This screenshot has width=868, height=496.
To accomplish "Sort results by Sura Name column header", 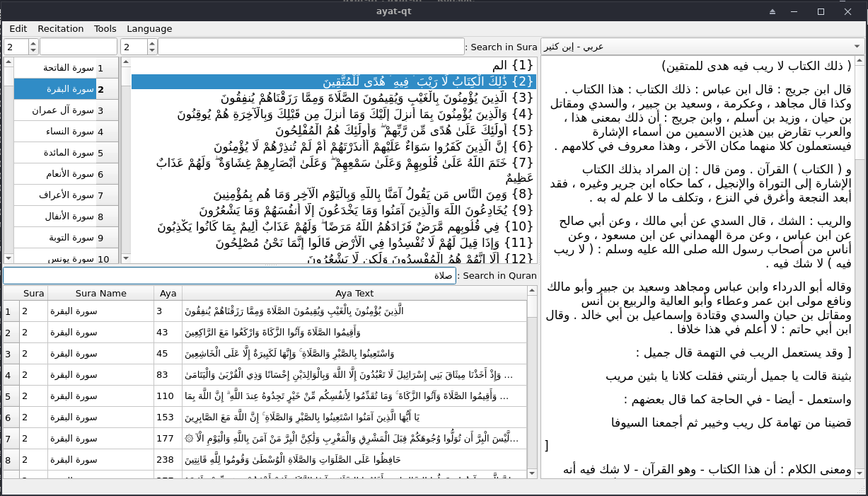I will [100, 293].
